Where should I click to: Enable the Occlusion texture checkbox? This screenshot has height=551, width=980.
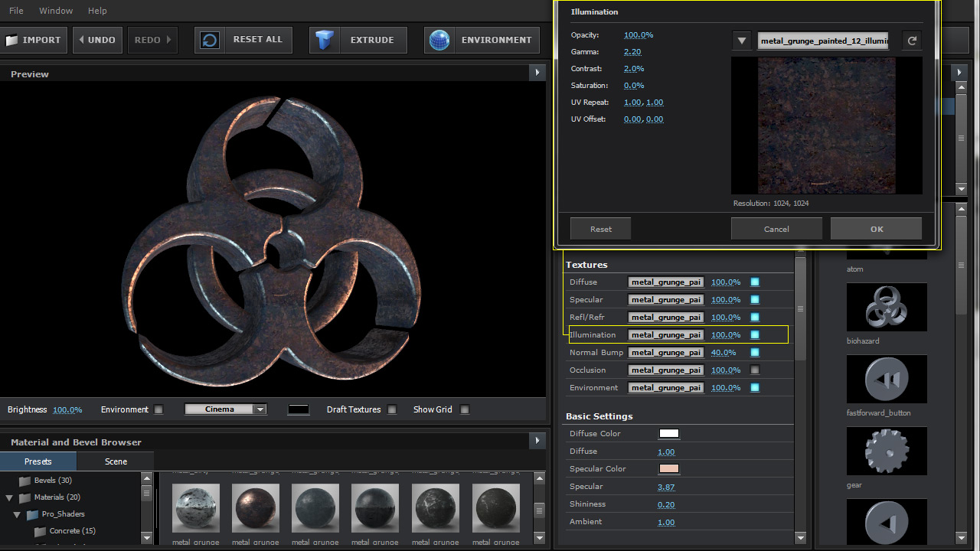click(x=755, y=370)
